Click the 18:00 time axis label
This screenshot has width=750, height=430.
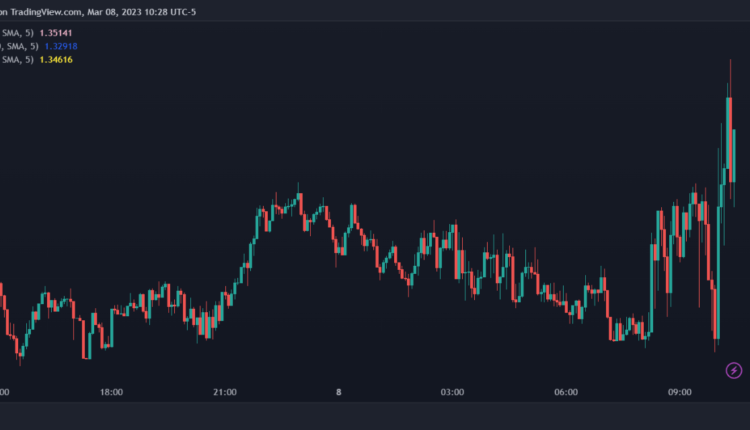112,393
